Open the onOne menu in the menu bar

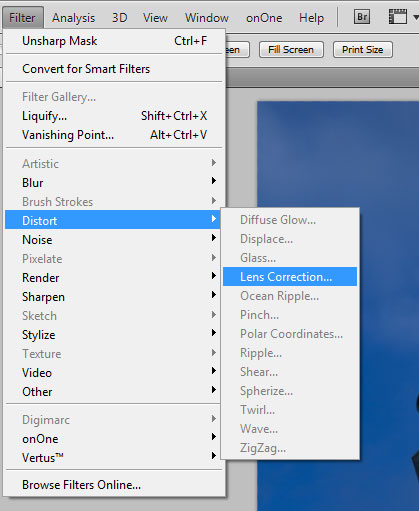coord(264,18)
